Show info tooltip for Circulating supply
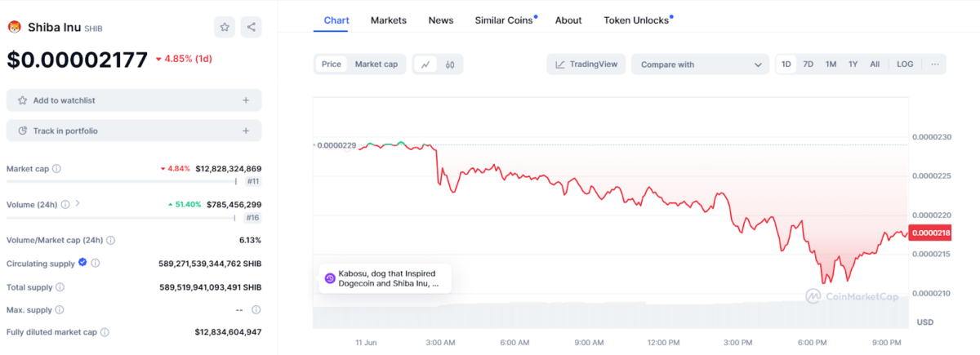 point(96,264)
